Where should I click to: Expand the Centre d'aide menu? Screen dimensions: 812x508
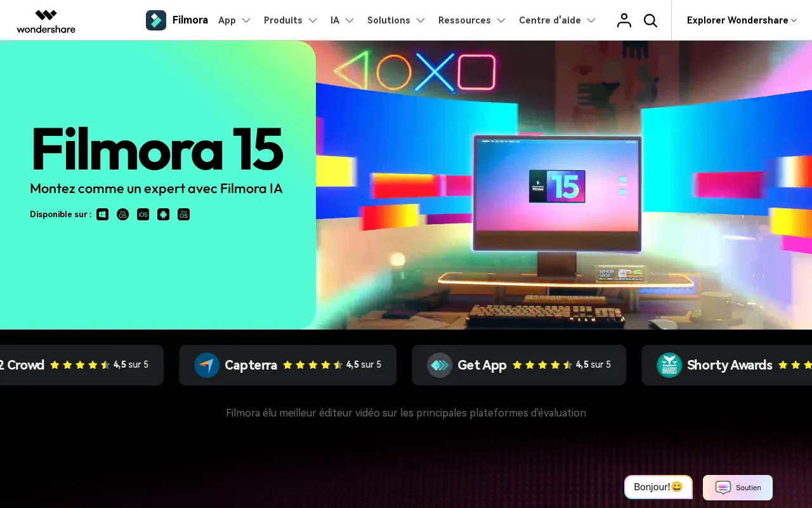[558, 20]
